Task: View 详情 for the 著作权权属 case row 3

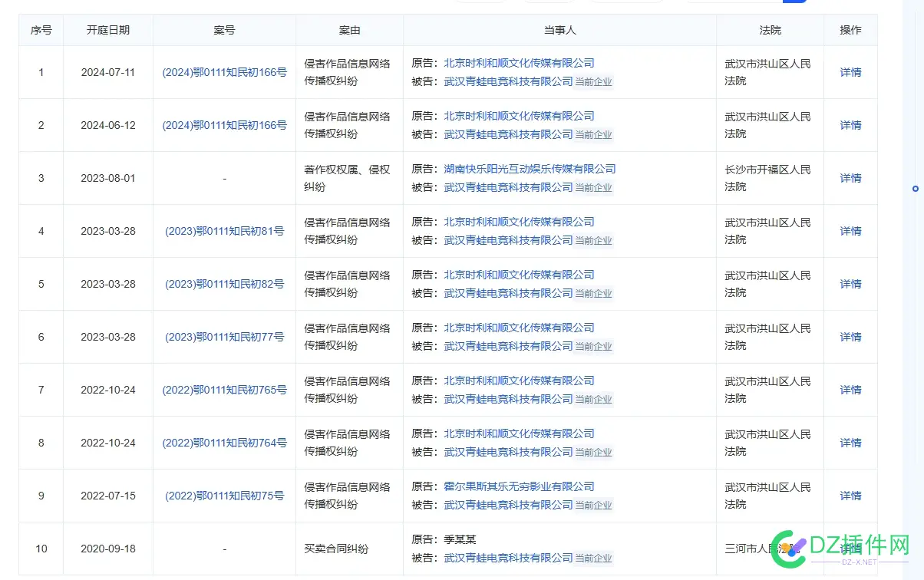Action: pyautogui.click(x=850, y=178)
